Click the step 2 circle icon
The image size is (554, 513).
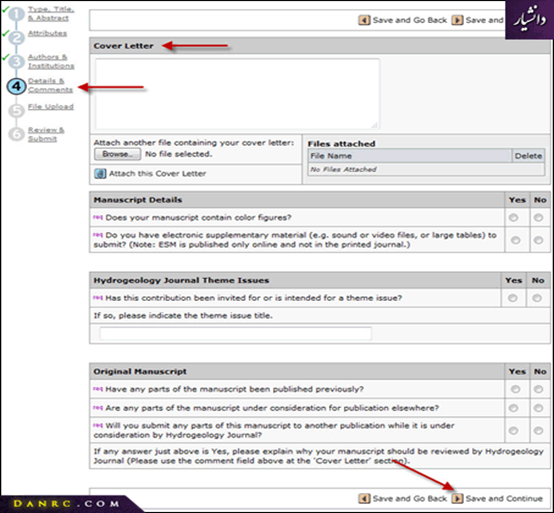point(16,37)
